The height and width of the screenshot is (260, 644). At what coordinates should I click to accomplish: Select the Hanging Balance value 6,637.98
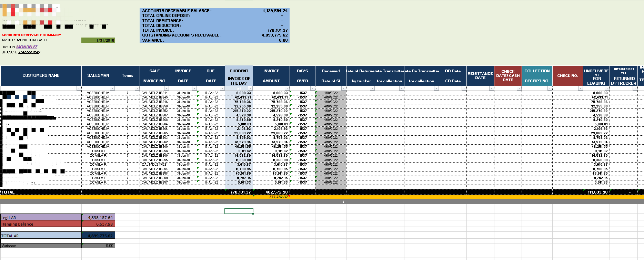[98, 224]
